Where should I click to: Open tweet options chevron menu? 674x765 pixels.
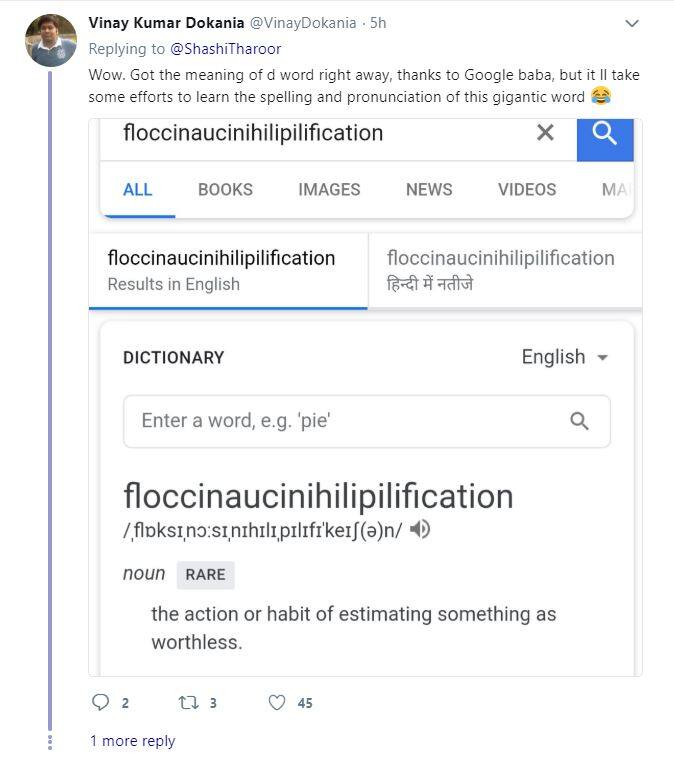pos(631,23)
